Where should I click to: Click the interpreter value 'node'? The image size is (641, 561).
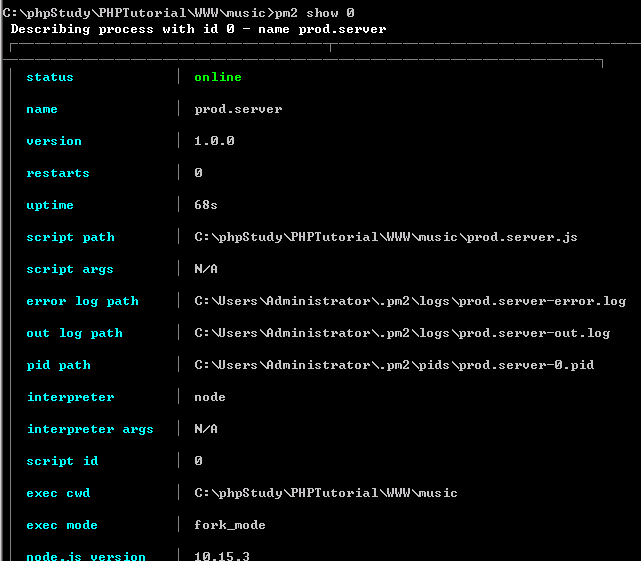coord(210,397)
